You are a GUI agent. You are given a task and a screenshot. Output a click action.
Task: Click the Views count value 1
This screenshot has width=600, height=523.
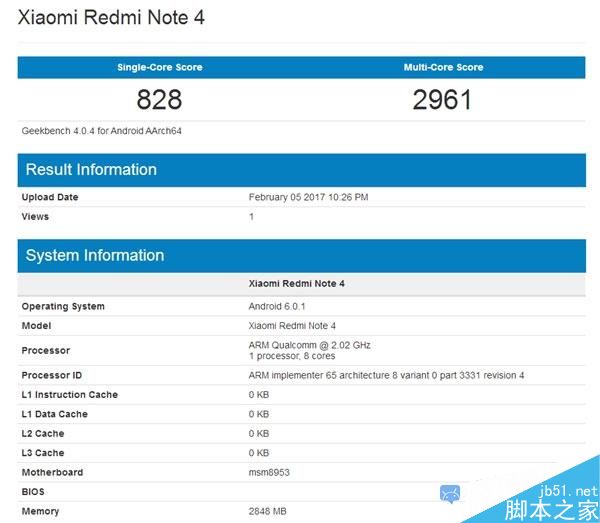pyautogui.click(x=251, y=217)
